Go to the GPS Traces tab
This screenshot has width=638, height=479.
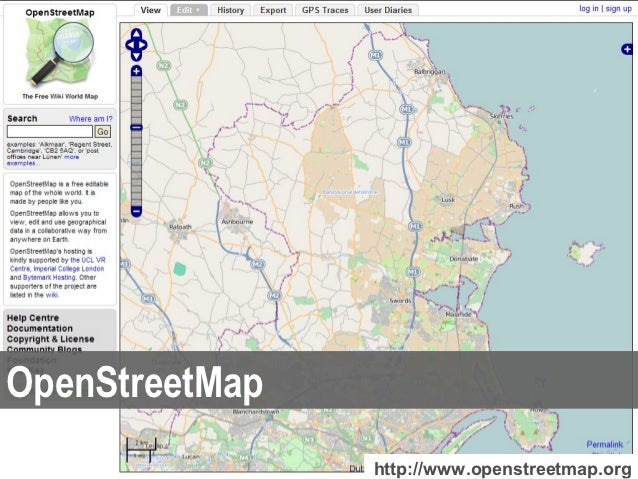click(x=324, y=10)
